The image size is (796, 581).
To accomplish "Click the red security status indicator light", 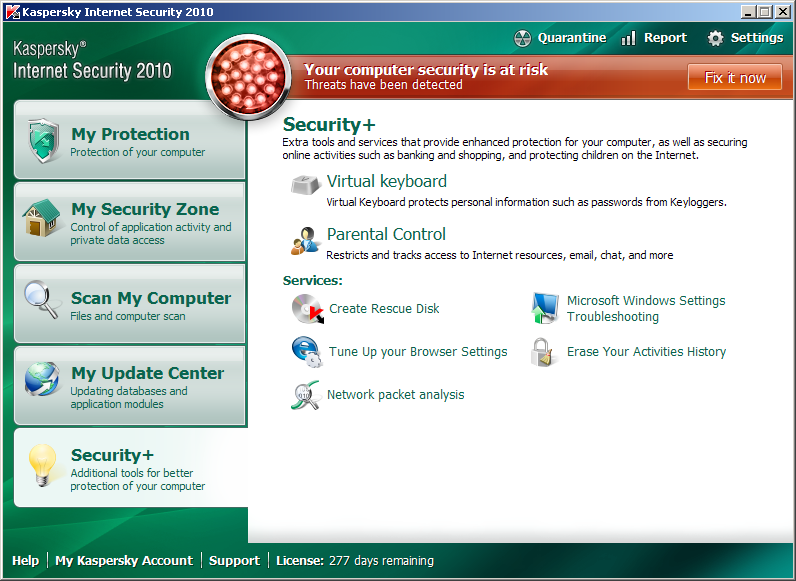I will 248,77.
